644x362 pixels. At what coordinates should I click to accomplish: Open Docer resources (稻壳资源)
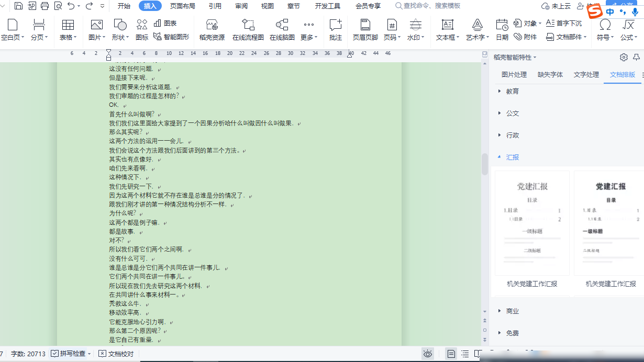(212, 29)
